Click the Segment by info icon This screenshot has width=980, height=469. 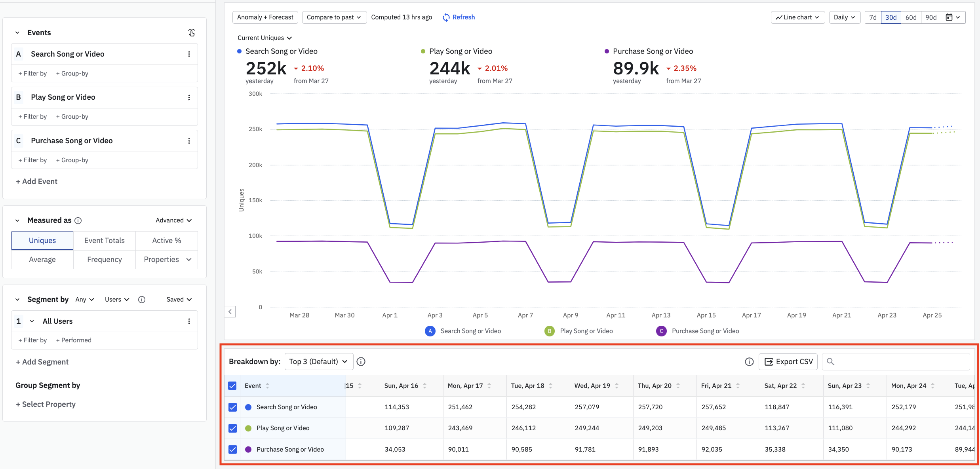click(142, 300)
